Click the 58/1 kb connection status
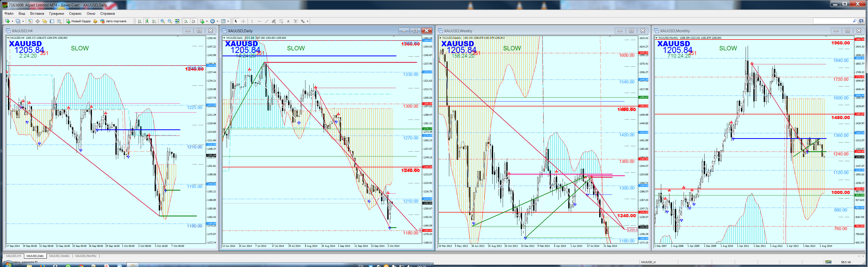868x267 pixels. 846,262
